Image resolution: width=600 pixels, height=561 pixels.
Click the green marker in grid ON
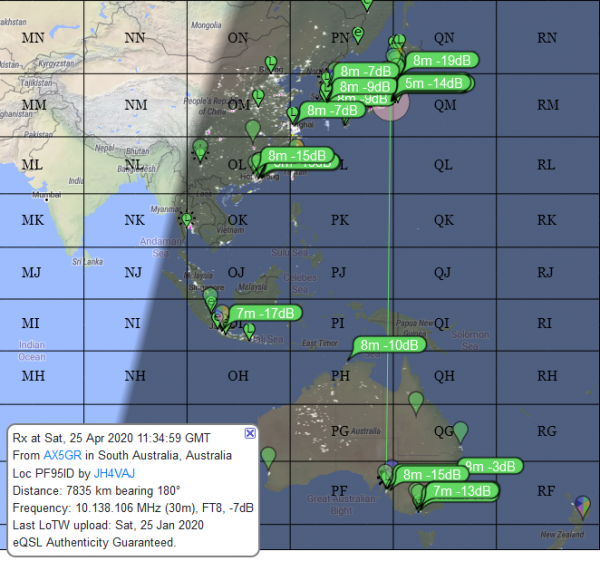tap(271, 65)
